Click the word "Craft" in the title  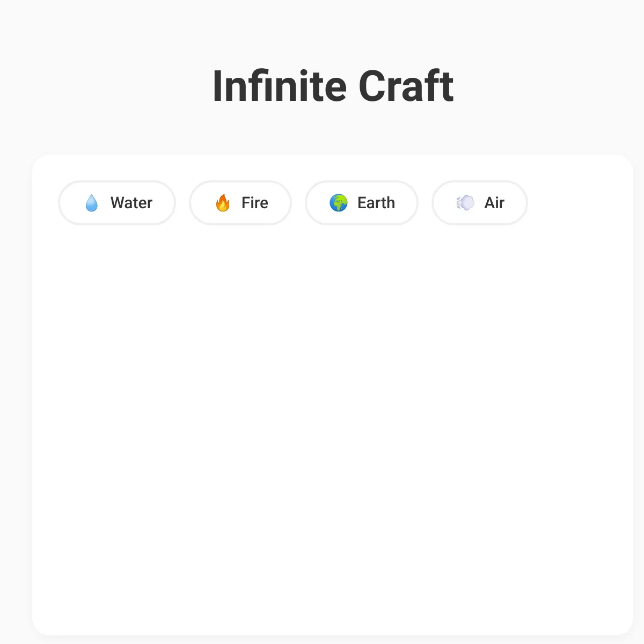(x=406, y=86)
